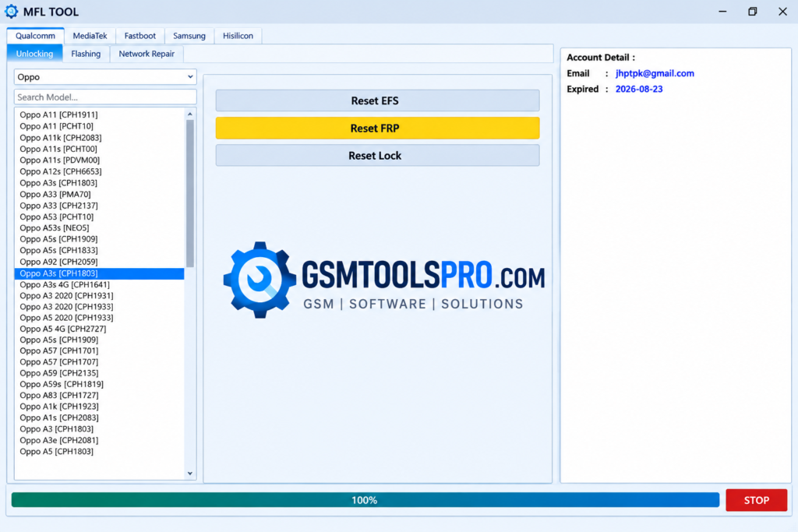
Task: Click the model list scroll-down arrow
Action: pos(190,474)
